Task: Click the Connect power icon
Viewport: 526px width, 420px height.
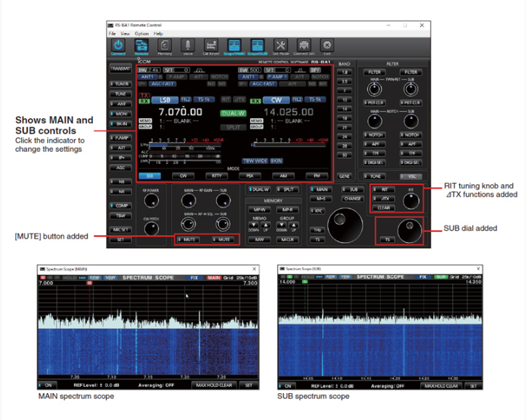Action: click(x=118, y=45)
